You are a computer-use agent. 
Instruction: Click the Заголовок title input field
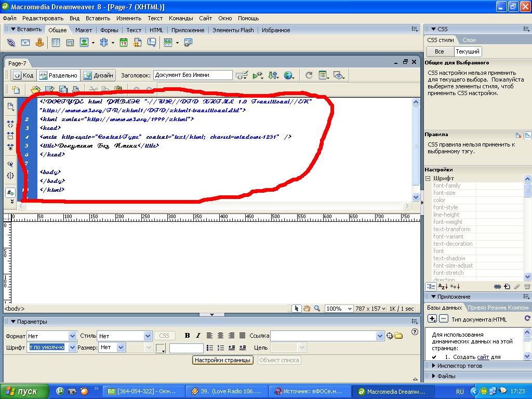193,75
